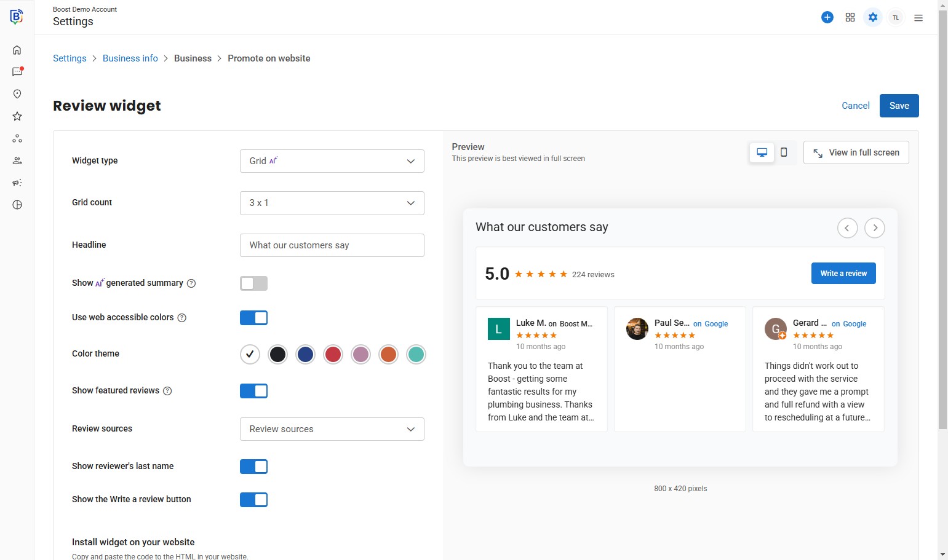This screenshot has height=560, width=948.
Task: Go to Settings breadcrumb link
Action: click(x=70, y=58)
